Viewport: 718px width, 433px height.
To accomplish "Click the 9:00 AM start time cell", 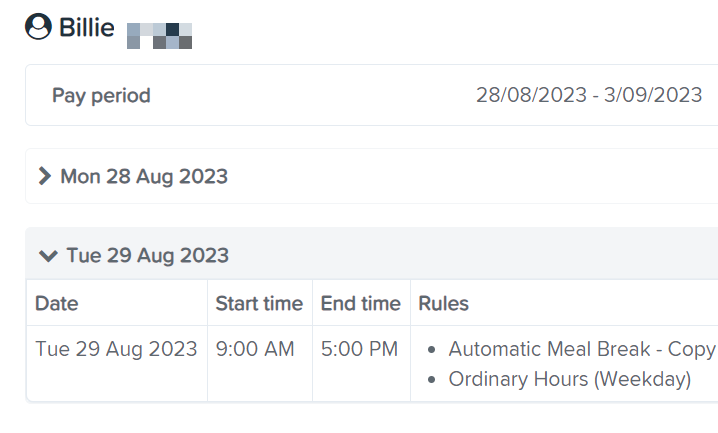I will [255, 349].
